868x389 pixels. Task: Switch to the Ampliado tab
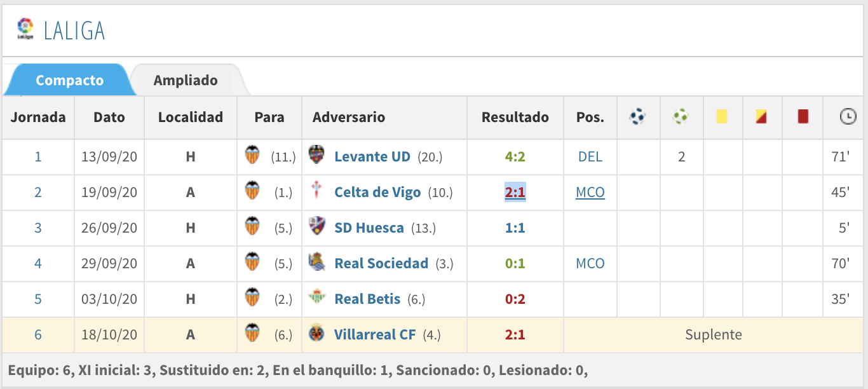click(x=186, y=81)
